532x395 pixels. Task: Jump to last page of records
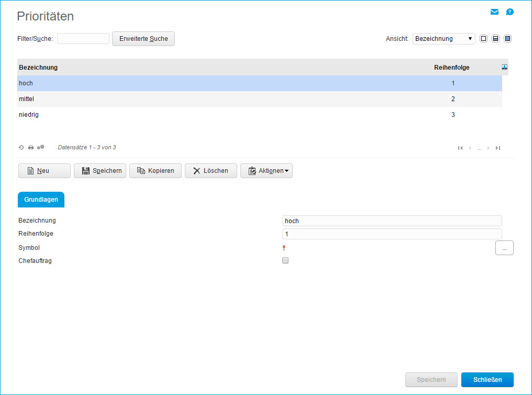[x=498, y=148]
